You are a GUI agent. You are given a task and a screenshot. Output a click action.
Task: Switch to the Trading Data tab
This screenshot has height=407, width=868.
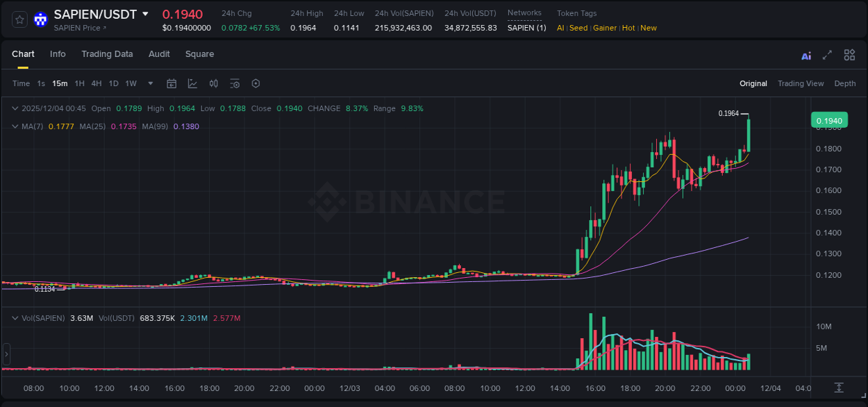coord(107,54)
